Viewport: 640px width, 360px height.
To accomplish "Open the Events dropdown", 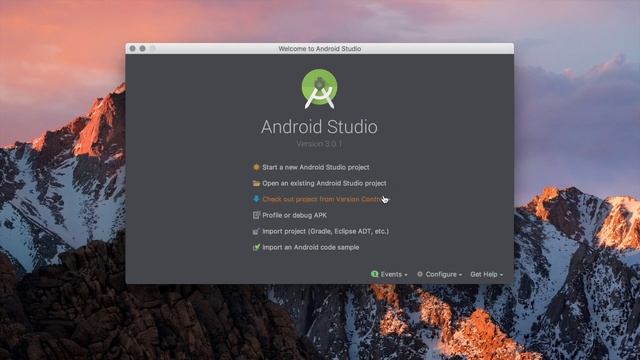I will (393, 274).
